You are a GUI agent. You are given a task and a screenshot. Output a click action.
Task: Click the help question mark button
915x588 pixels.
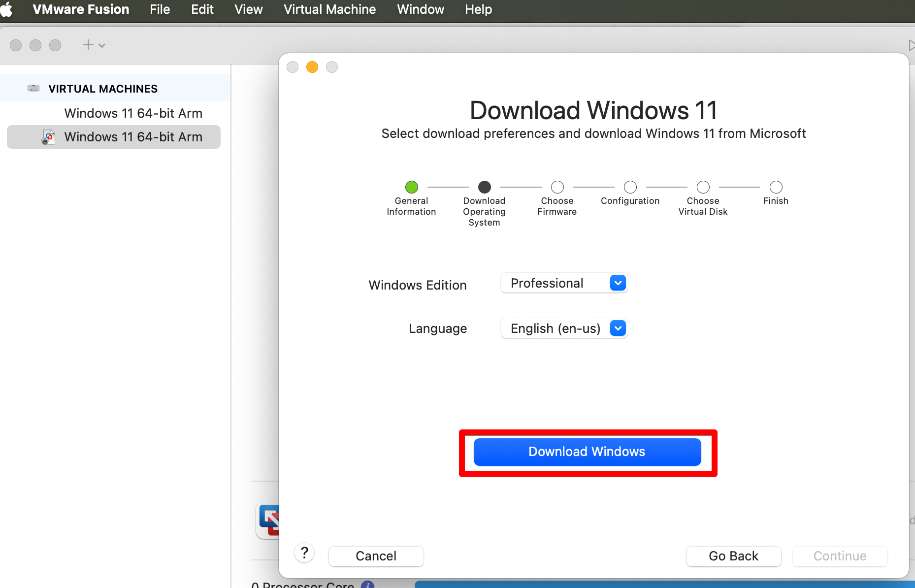coord(304,553)
